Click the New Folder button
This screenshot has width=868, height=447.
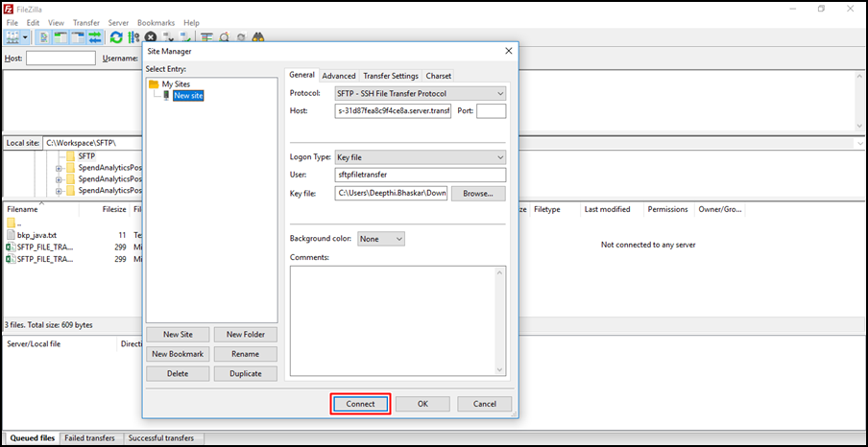point(246,334)
